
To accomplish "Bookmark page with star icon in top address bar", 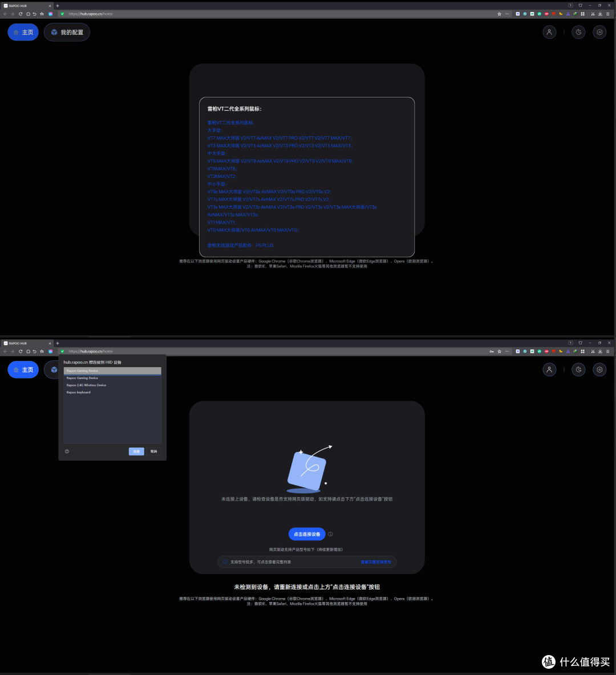I will pos(499,14).
